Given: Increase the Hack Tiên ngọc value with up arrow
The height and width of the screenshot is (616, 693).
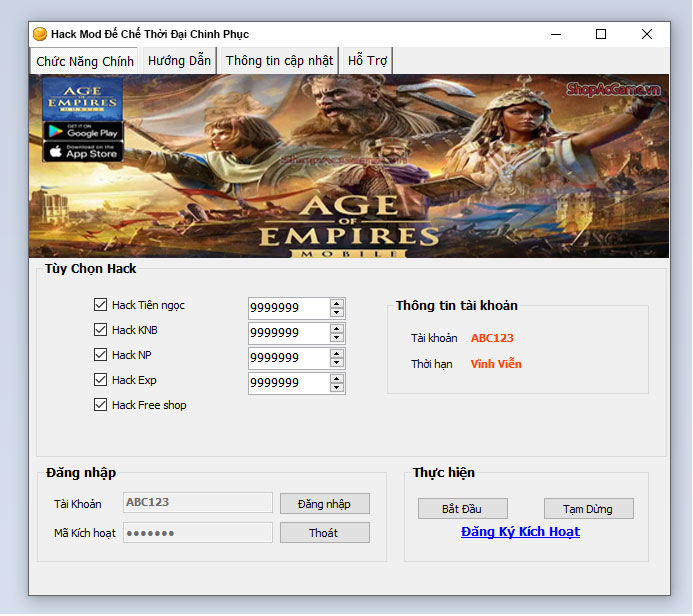Looking at the screenshot, I should point(337,304).
